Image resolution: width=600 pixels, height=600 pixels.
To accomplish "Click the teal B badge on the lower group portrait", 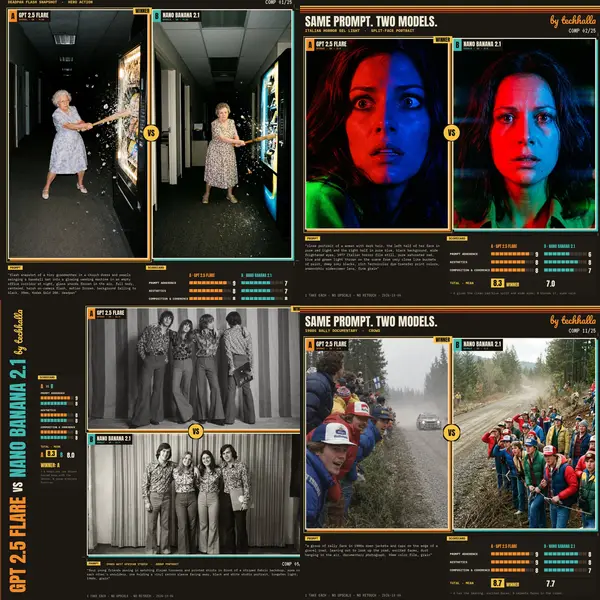I will pyautogui.click(x=91, y=439).
